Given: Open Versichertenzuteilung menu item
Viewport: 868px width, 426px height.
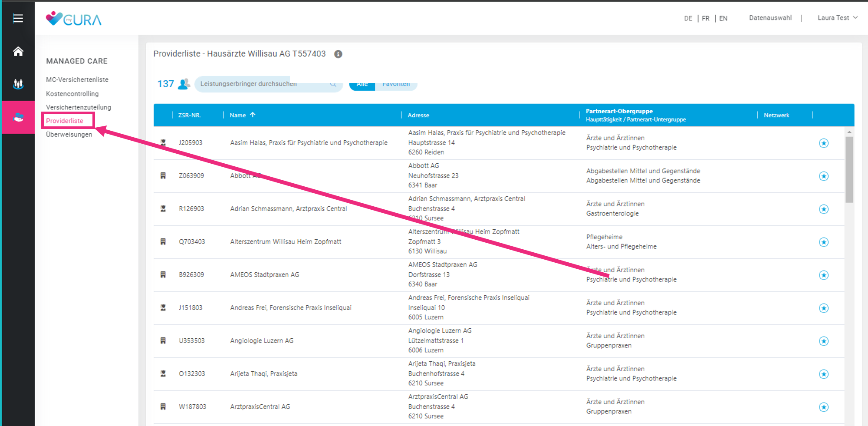Looking at the screenshot, I should 79,107.
